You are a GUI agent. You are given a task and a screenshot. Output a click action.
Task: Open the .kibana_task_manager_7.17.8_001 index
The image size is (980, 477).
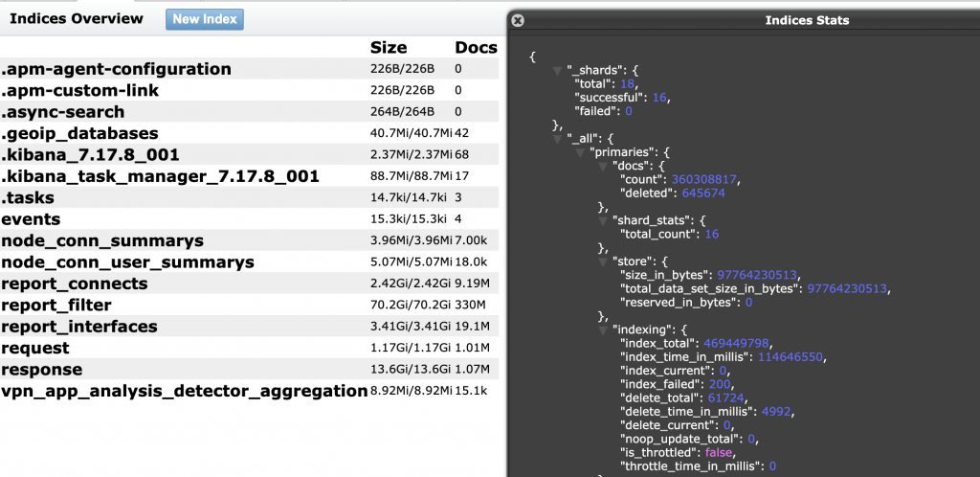click(x=160, y=176)
